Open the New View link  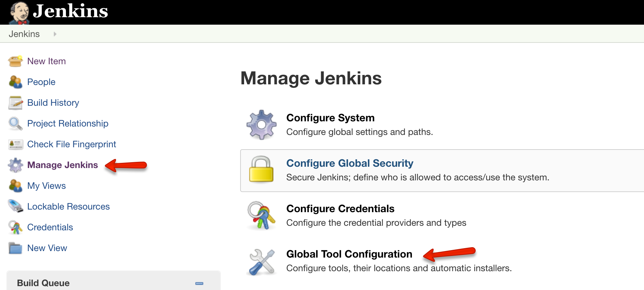pos(47,248)
